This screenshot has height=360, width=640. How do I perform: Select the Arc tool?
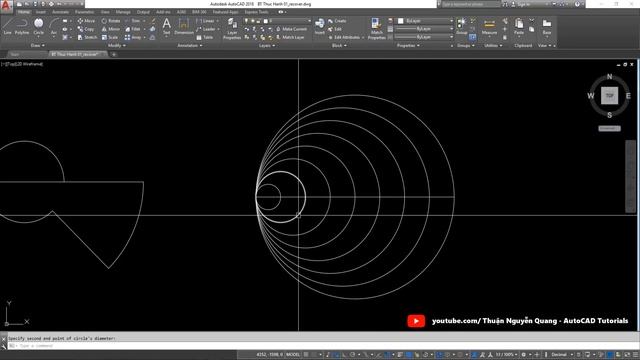click(x=53, y=27)
